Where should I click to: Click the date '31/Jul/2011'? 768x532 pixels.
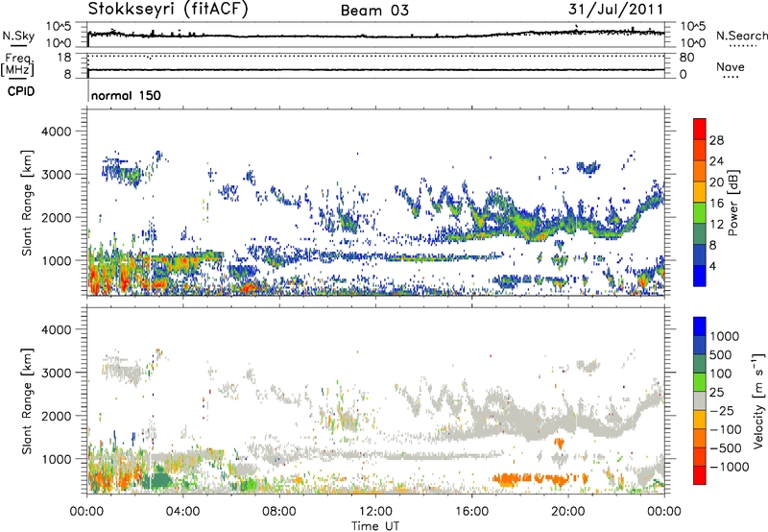(x=615, y=10)
